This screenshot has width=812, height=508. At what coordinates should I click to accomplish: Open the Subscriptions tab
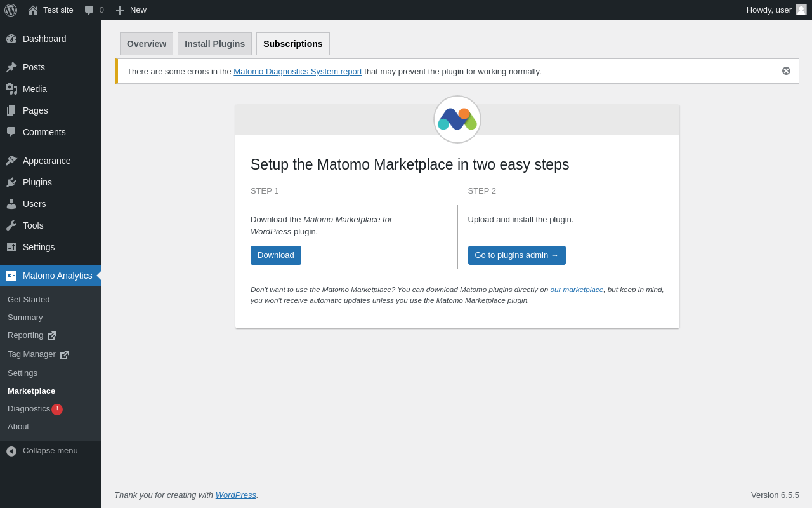click(292, 44)
